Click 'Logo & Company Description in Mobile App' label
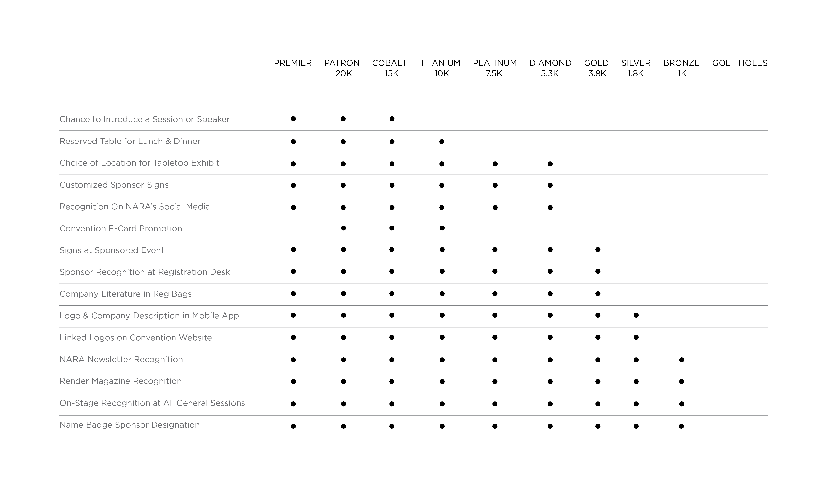This screenshot has width=830, height=504. pos(149,316)
